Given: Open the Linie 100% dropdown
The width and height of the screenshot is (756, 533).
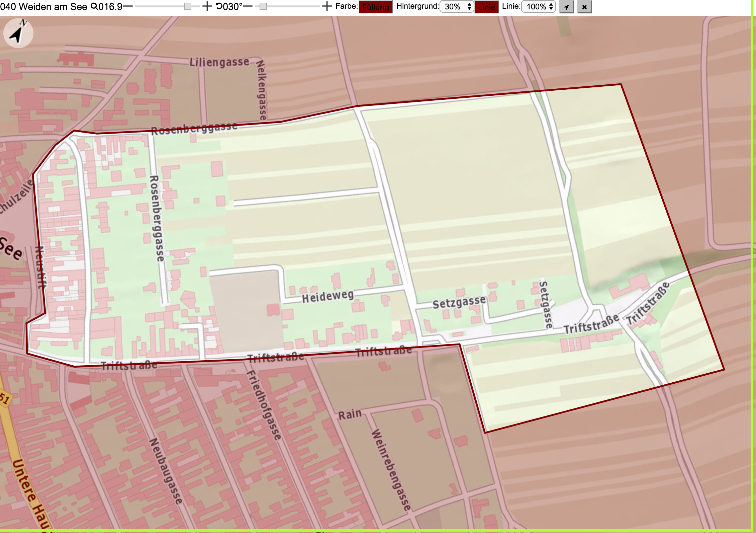Looking at the screenshot, I should (x=539, y=7).
